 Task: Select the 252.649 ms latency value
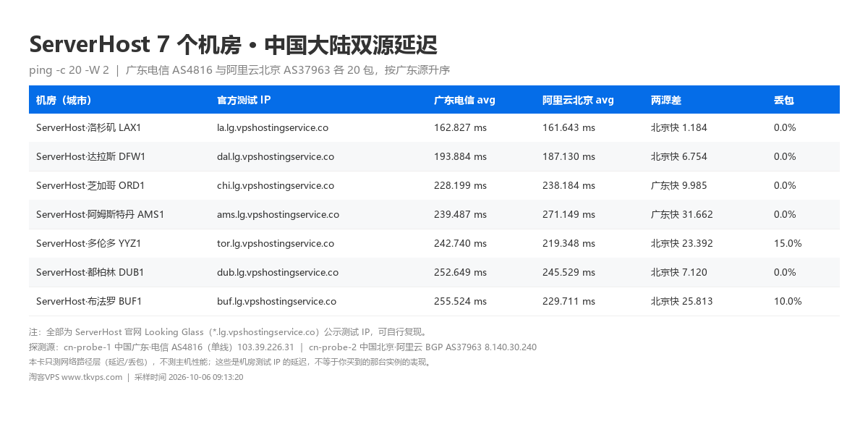[x=460, y=272]
